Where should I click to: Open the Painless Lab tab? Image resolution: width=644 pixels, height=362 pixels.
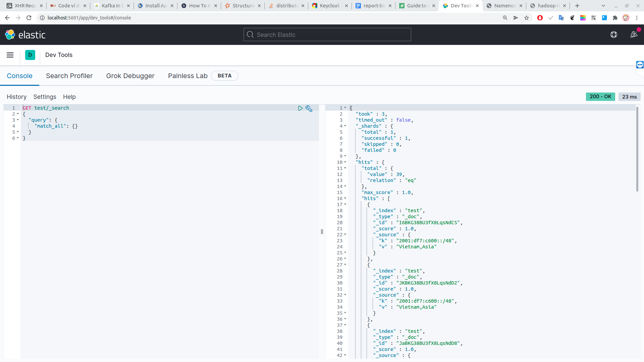tap(187, 76)
